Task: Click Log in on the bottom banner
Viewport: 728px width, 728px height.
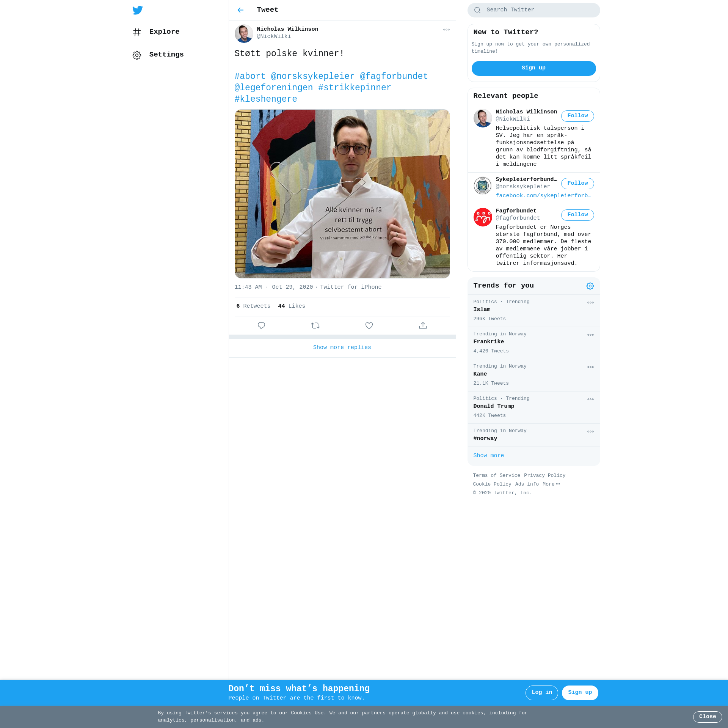Action: [x=541, y=693]
